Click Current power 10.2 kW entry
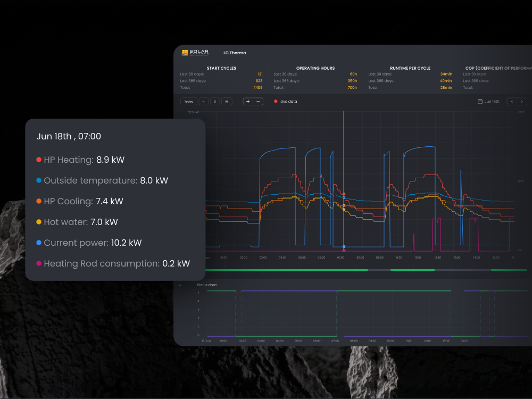The width and height of the screenshot is (532, 399). 89,243
